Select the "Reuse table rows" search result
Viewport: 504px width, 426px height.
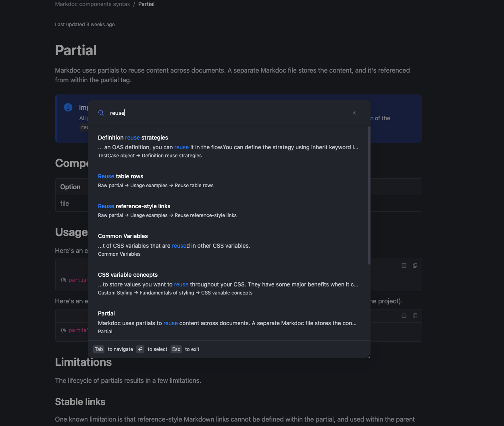point(121,176)
